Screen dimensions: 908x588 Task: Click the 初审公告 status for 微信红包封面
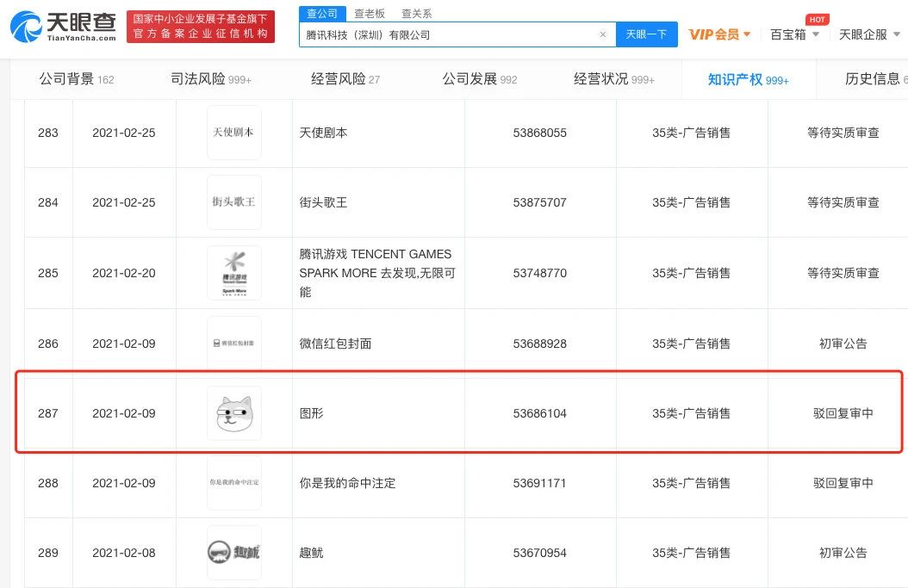click(x=843, y=344)
